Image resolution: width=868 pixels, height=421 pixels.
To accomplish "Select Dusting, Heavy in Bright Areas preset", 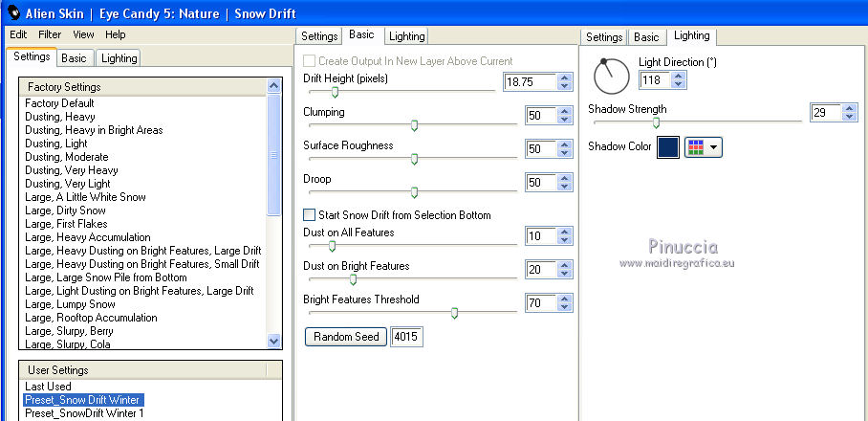I will 94,130.
